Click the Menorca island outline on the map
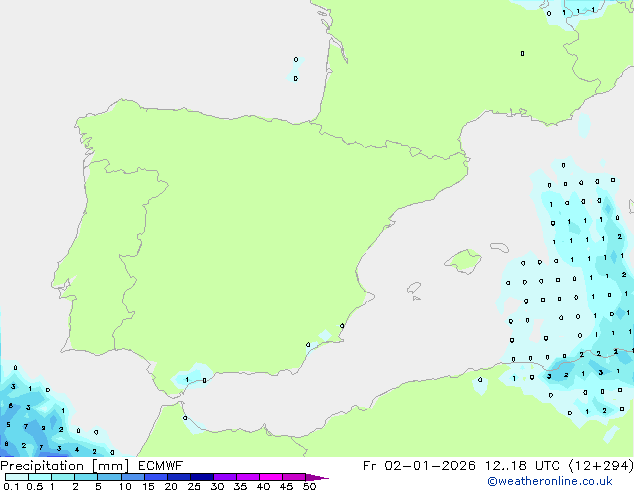Image resolution: width=634 pixels, height=490 pixels. [499, 247]
